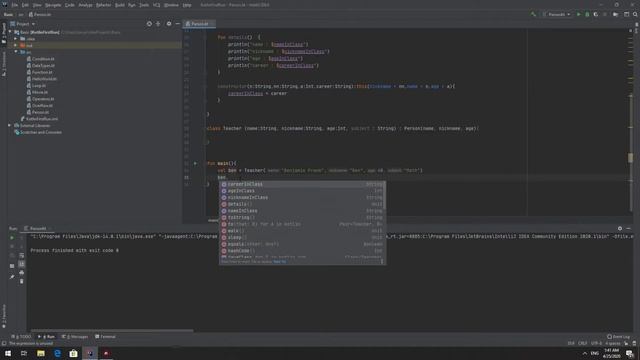Pick the details() completion suggestion

[302, 204]
